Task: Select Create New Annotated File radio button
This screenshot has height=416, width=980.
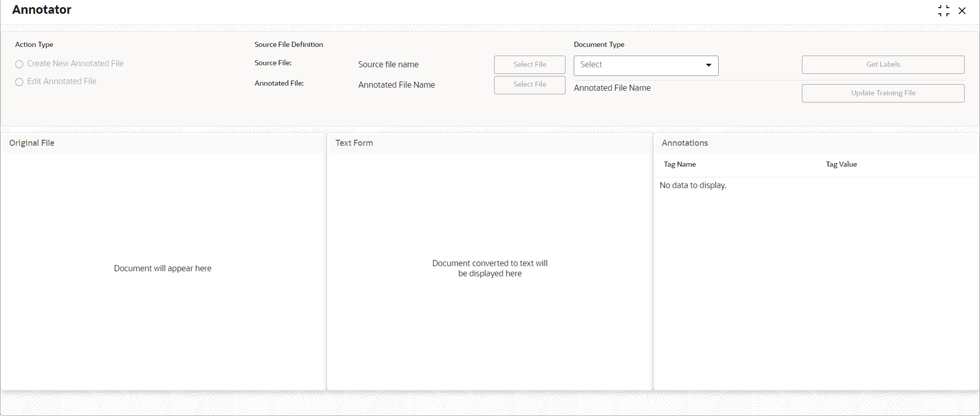Action: tap(19, 64)
